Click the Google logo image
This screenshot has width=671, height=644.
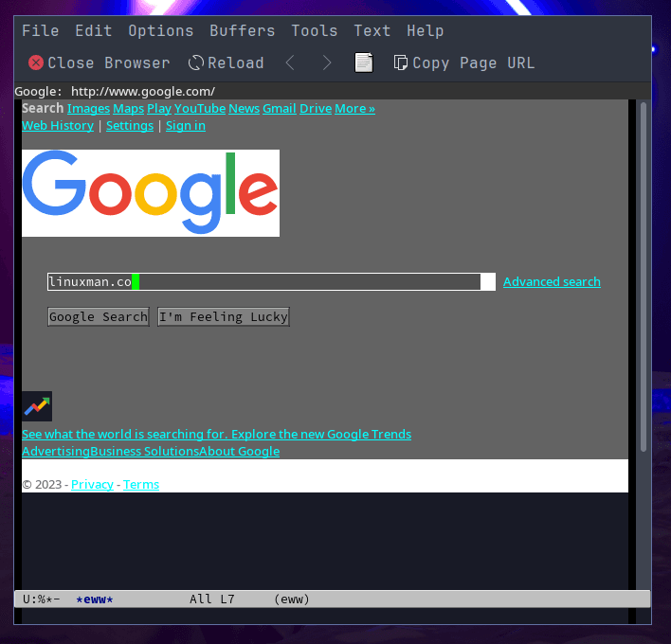151,193
